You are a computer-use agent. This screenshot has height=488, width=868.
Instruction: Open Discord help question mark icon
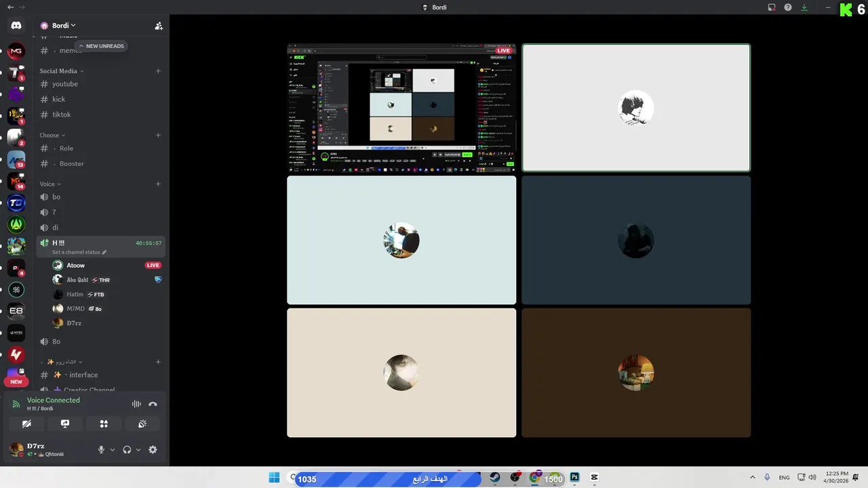click(788, 7)
